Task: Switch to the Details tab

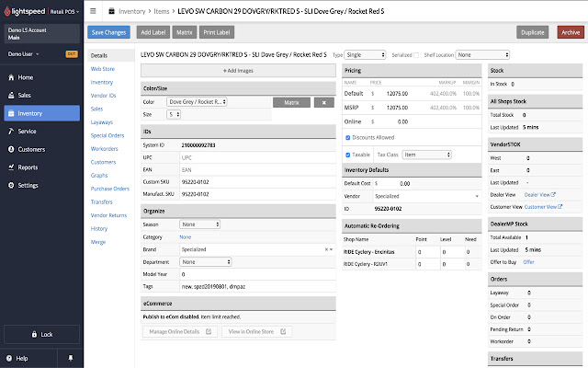Action: pos(99,55)
